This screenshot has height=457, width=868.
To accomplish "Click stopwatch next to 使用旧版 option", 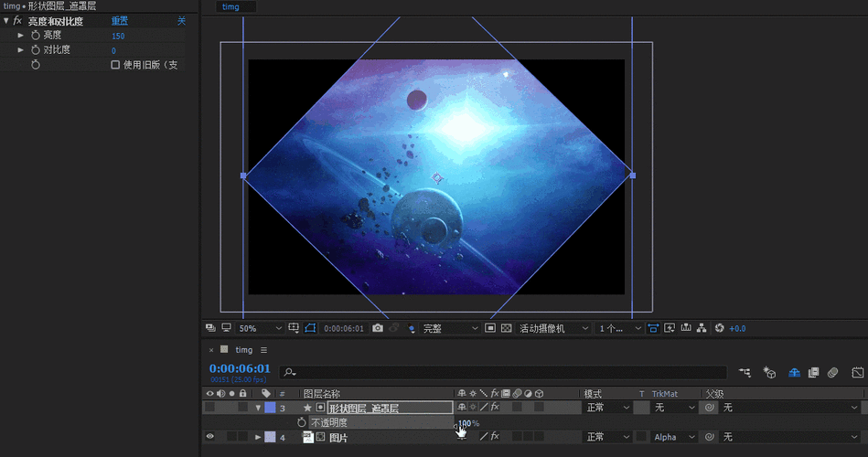I will point(36,65).
